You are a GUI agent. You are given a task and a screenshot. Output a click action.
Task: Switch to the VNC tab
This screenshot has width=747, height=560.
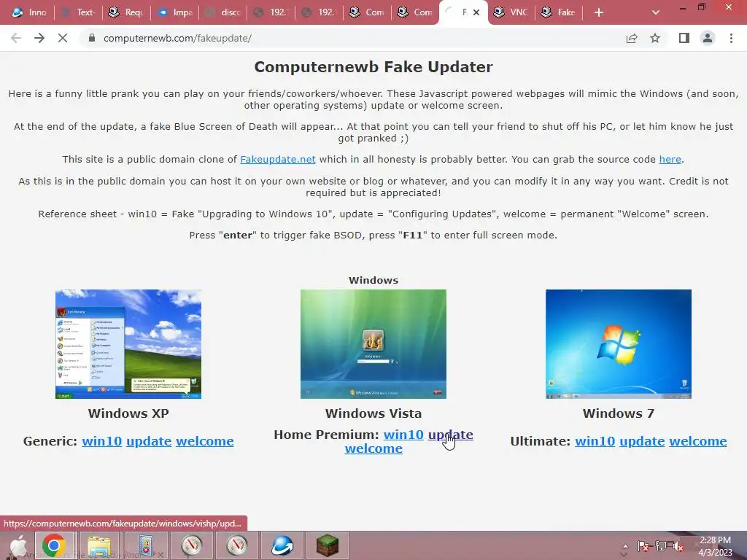511,12
